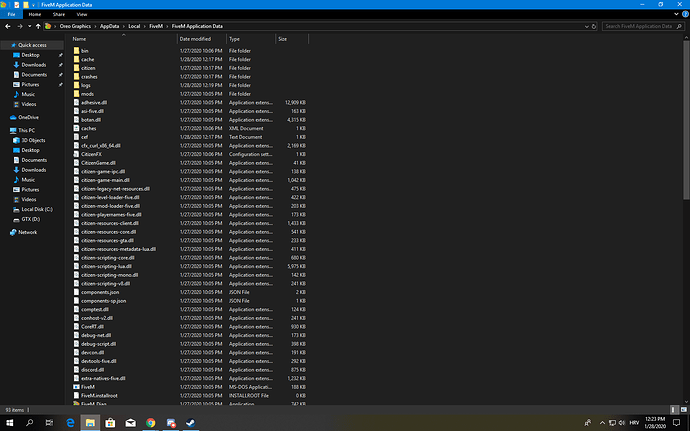The width and height of the screenshot is (690, 431).
Task: Go up one folder level arrow
Action: click(x=38, y=26)
